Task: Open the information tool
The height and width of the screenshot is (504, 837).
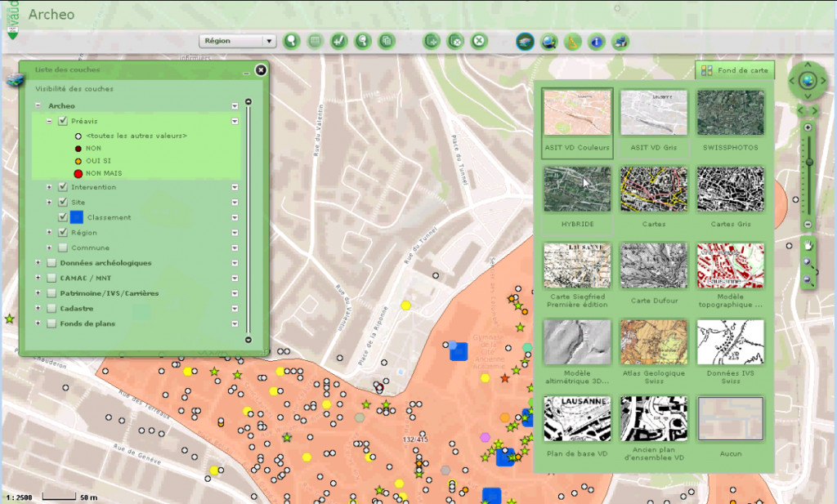Action: [x=596, y=42]
